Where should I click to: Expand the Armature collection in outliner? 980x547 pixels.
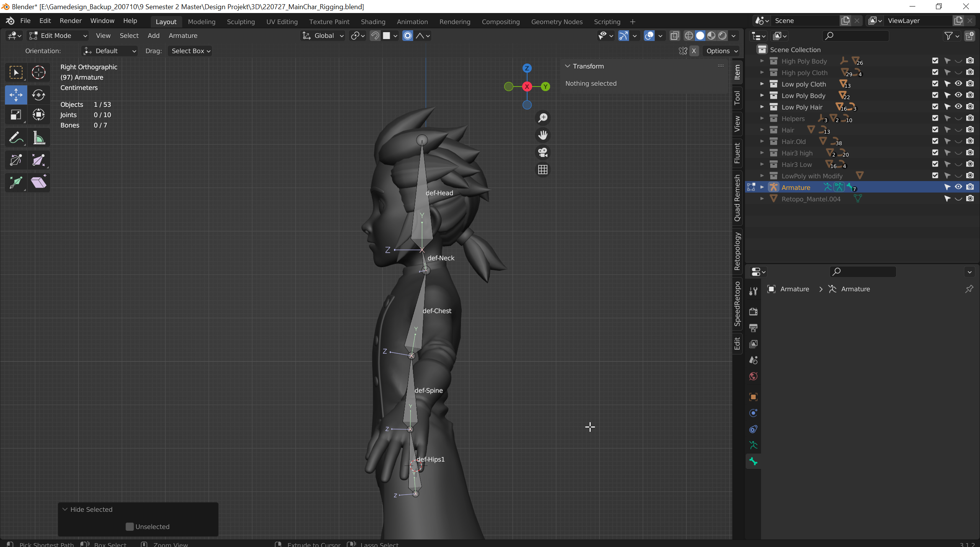point(763,187)
